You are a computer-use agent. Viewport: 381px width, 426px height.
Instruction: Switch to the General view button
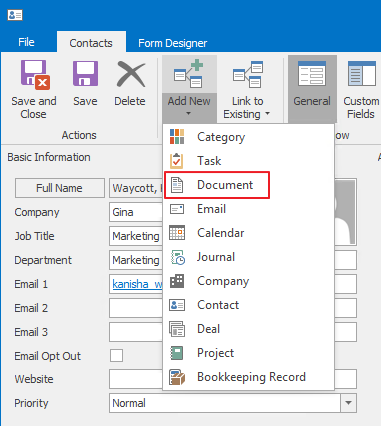[x=312, y=89]
